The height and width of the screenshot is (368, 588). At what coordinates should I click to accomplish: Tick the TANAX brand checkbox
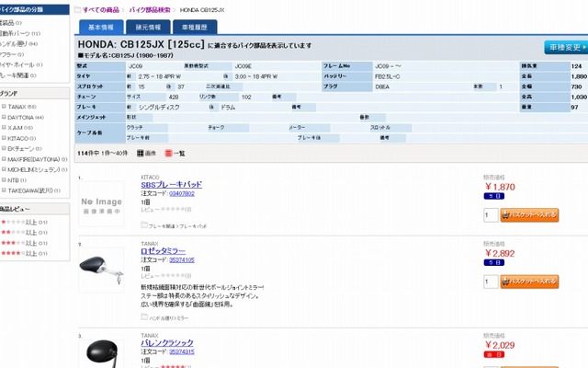[4, 107]
